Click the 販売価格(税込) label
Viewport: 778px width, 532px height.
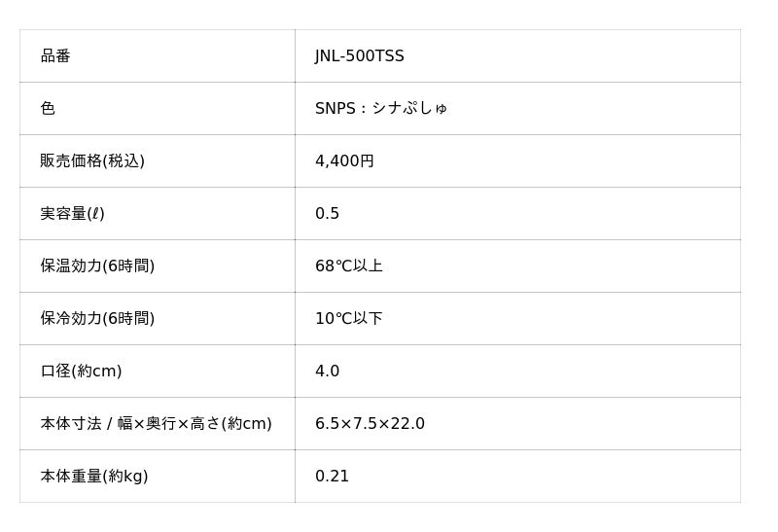click(92, 161)
